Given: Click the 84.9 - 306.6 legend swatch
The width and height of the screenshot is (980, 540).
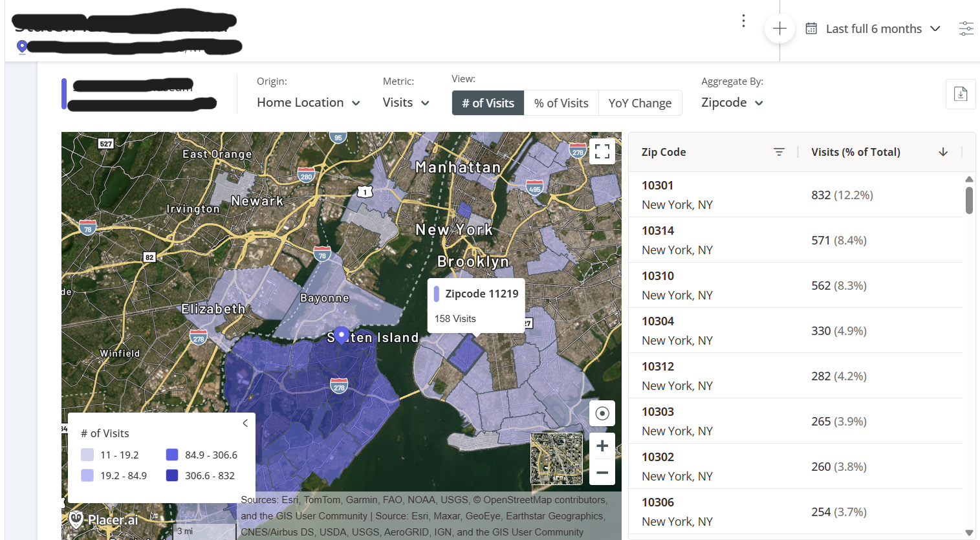Looking at the screenshot, I should click(x=172, y=455).
